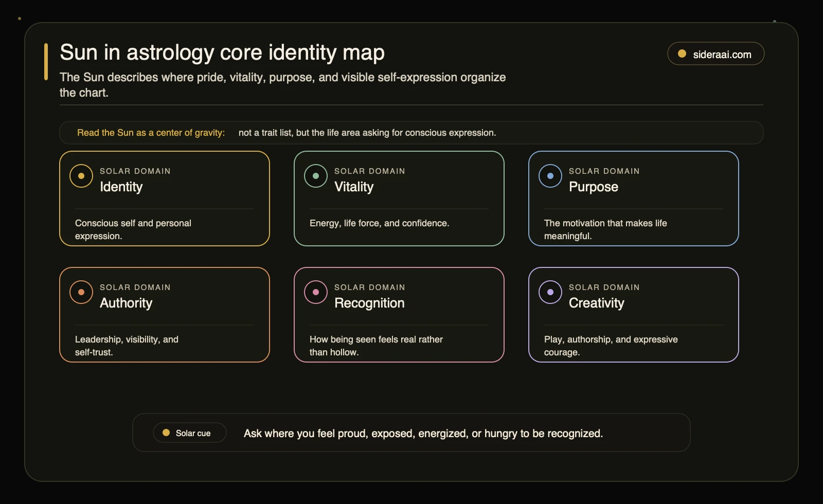Click 'Conscious self and personal expression.' text

(133, 229)
